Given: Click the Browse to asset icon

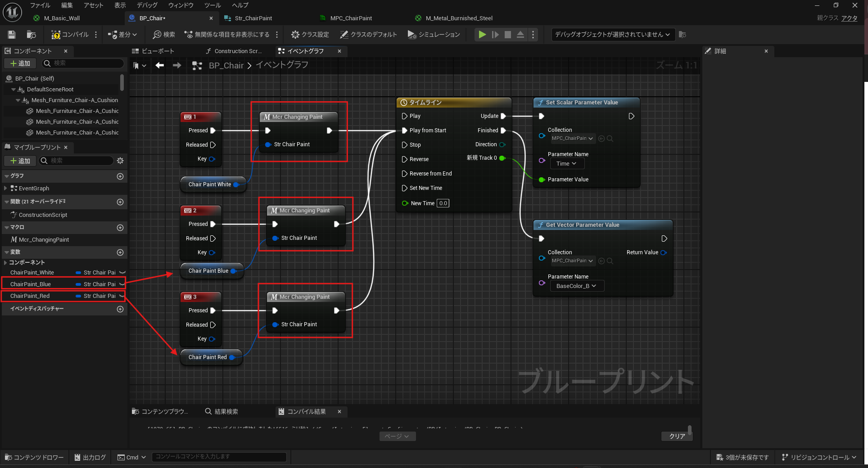Looking at the screenshot, I should click(x=31, y=35).
